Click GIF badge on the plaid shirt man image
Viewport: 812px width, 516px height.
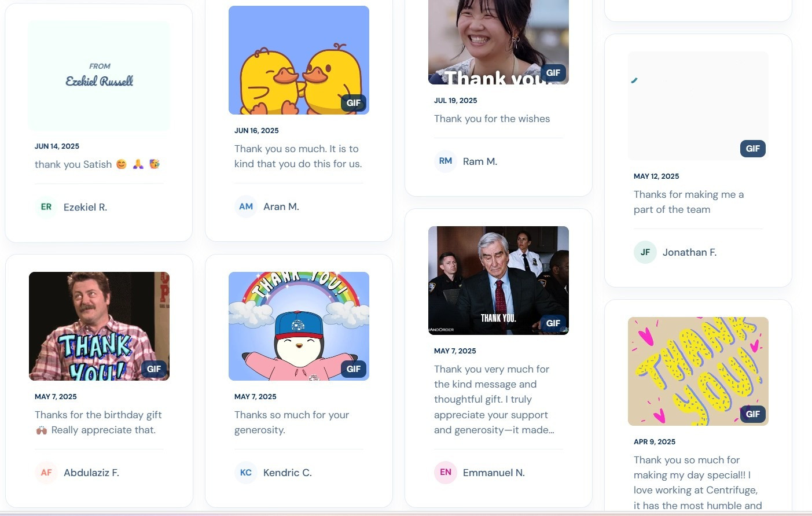click(153, 369)
